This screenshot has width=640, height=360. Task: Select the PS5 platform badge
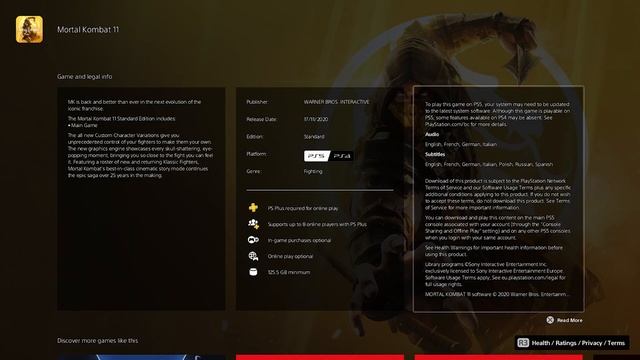(317, 156)
